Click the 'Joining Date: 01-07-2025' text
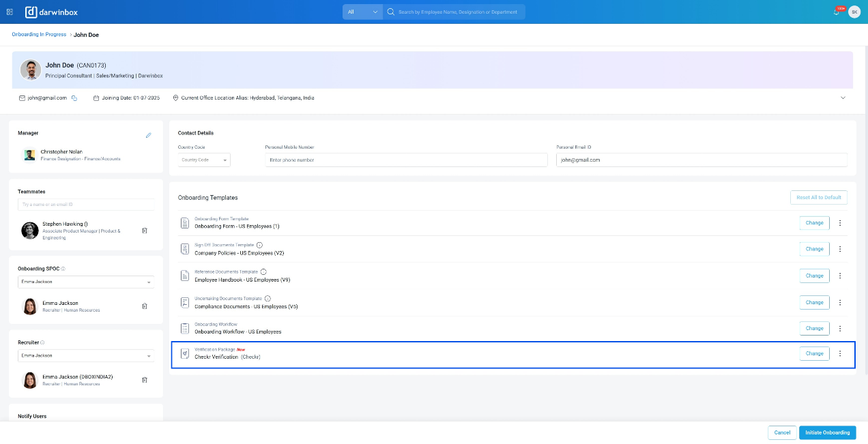 click(130, 98)
